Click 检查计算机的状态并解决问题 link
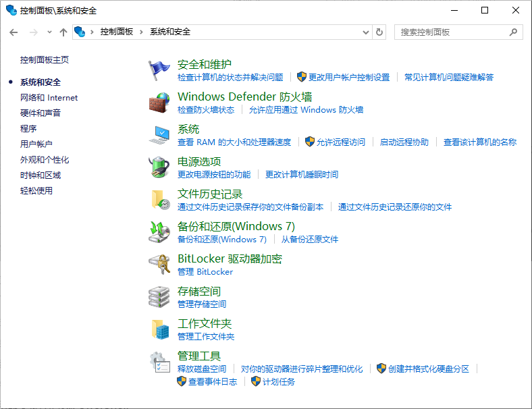This screenshot has height=409, width=532. tap(230, 78)
